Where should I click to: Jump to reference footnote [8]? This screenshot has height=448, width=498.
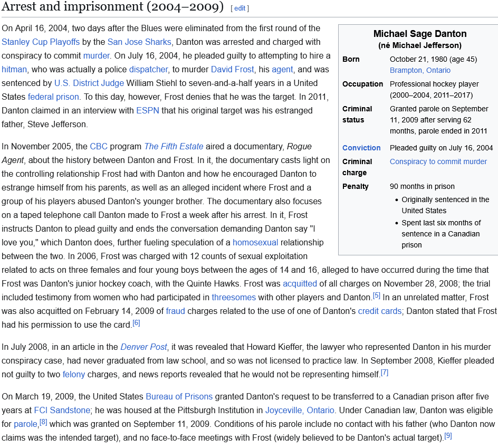43,422
